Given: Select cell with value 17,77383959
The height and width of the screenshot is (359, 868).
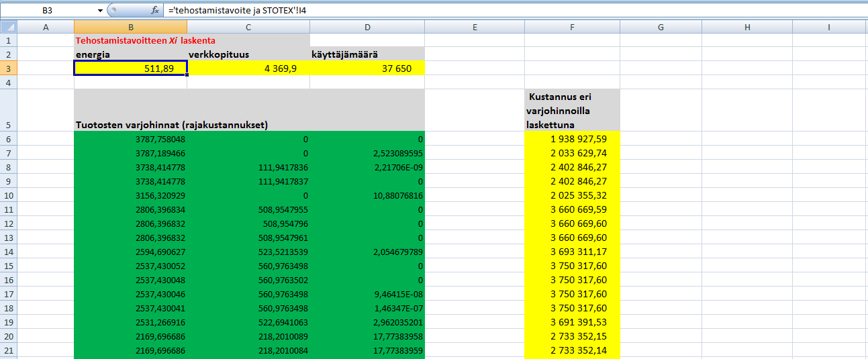Looking at the screenshot, I should (367, 350).
